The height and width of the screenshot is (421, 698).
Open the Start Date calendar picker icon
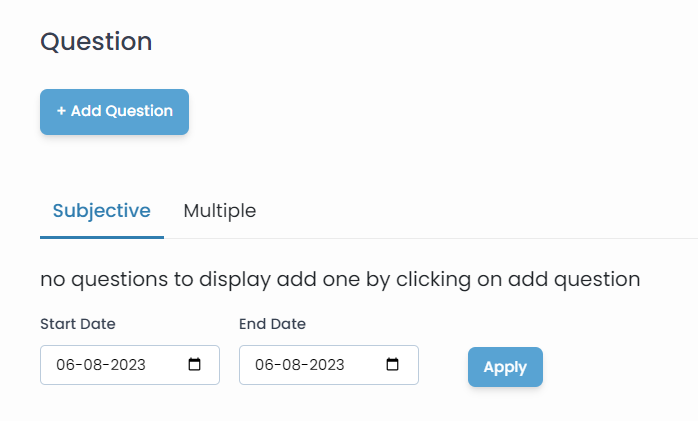(x=195, y=365)
